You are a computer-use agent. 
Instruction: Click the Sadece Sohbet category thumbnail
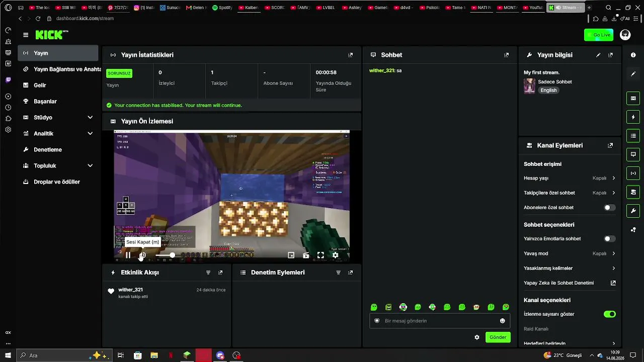(529, 86)
